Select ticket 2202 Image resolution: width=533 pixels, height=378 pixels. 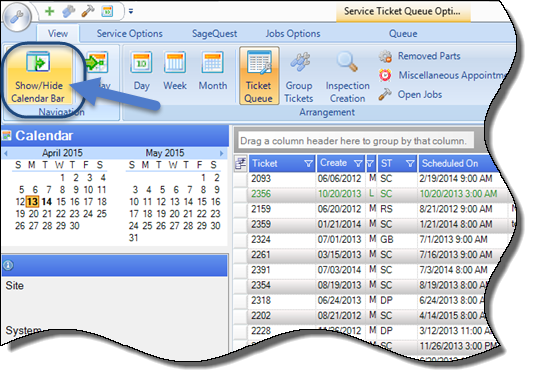click(261, 315)
